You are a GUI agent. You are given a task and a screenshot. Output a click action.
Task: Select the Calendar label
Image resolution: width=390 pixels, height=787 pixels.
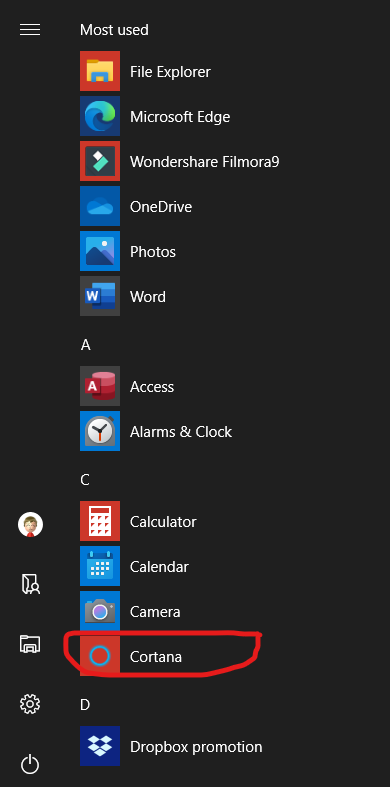point(159,567)
